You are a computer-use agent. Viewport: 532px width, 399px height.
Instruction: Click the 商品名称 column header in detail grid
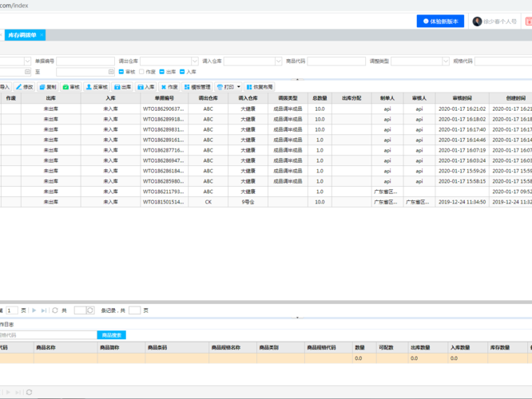click(x=66, y=347)
